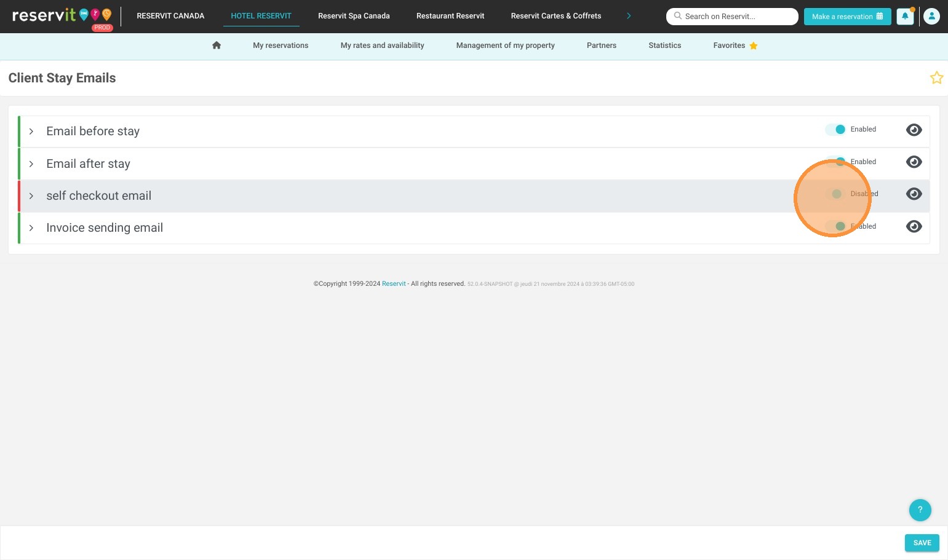This screenshot has height=560, width=948.
Task: Toggle Email before stay enabled switch
Action: click(835, 129)
